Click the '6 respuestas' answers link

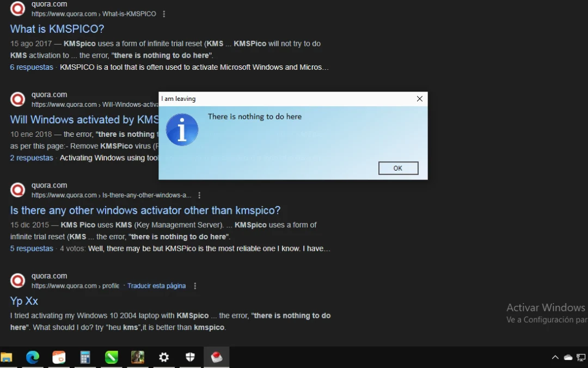pos(31,67)
